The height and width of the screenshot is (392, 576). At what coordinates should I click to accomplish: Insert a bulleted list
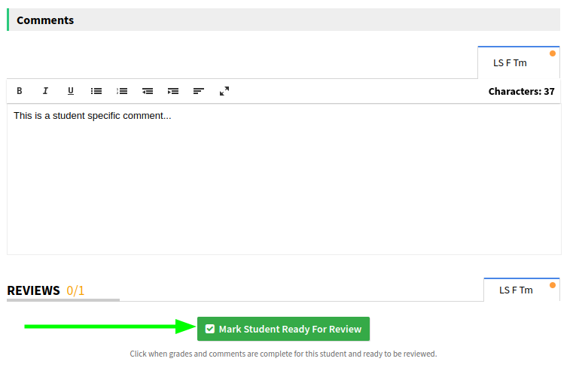96,91
